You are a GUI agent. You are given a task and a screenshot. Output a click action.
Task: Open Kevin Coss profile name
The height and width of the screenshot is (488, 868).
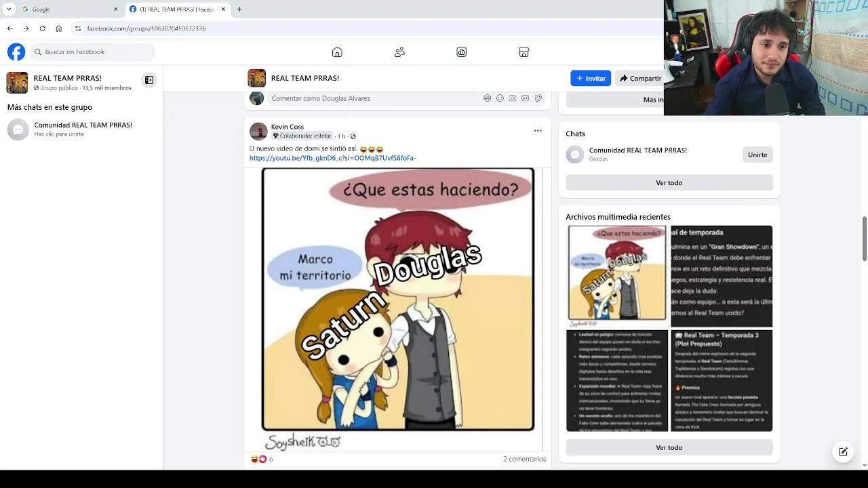(288, 127)
